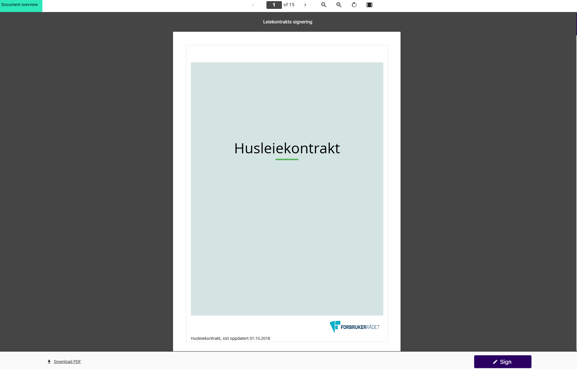Go to the previous page arrow
The width and height of the screenshot is (577, 369).
point(253,5)
